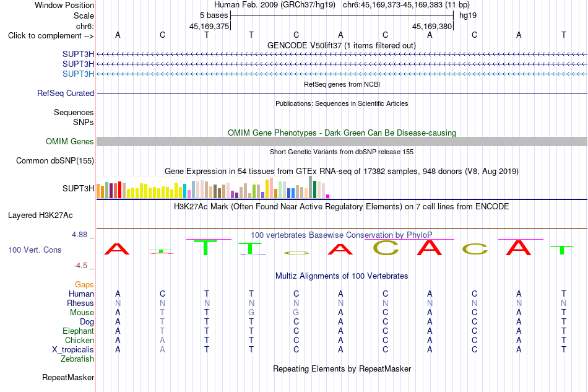
Task: Open the 100 Vert. Cons track label
Action: pyautogui.click(x=35, y=250)
